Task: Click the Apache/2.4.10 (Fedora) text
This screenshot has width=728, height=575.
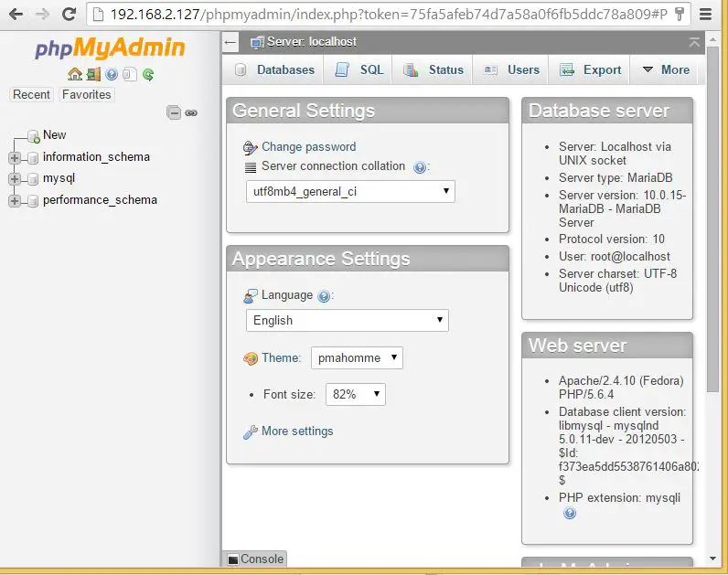Action: (x=621, y=381)
